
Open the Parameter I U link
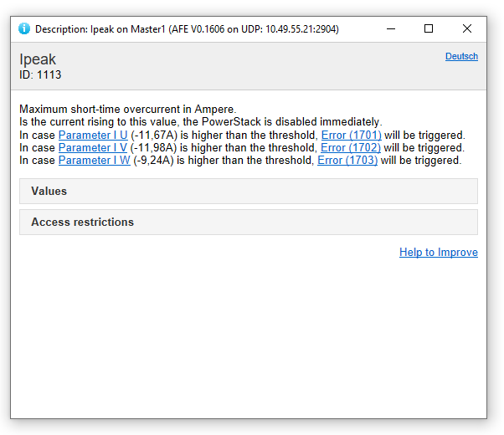click(93, 136)
